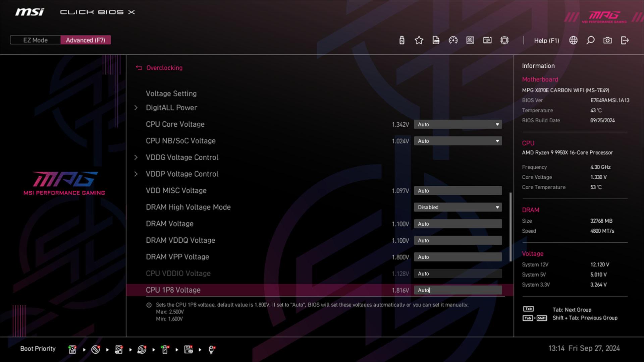Image resolution: width=644 pixels, height=362 pixels.
Task: Click the CPU VDDIO Voltage field
Action: click(458, 274)
